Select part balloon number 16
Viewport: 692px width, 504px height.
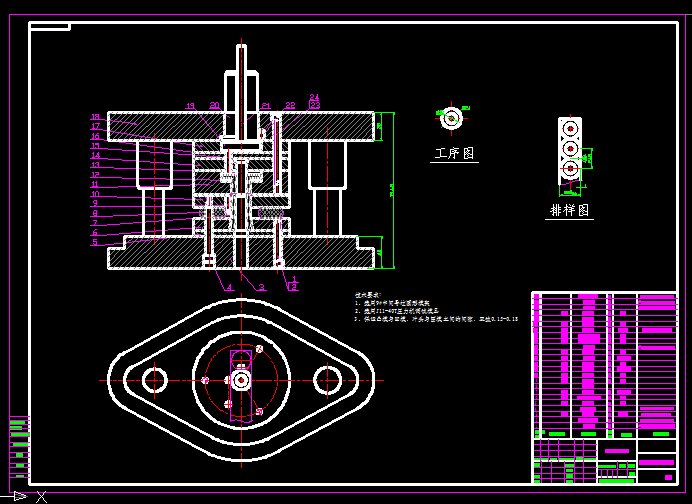tap(95, 136)
